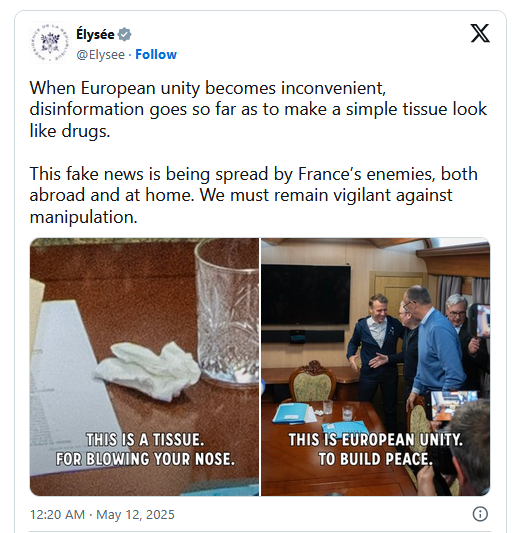Image resolution: width=513 pixels, height=533 pixels.
Task: Click the 'THIS IS EUROPEAN UNITY' caption
Action: tap(376, 440)
